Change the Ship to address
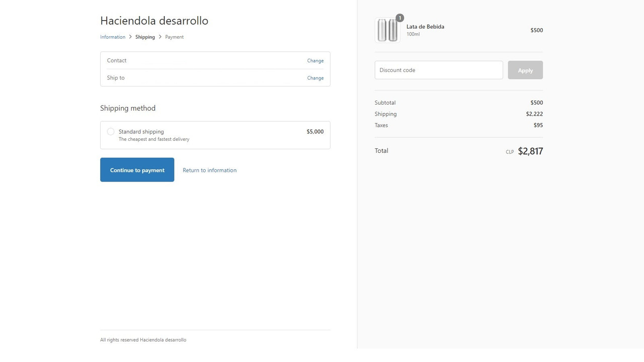 315,78
